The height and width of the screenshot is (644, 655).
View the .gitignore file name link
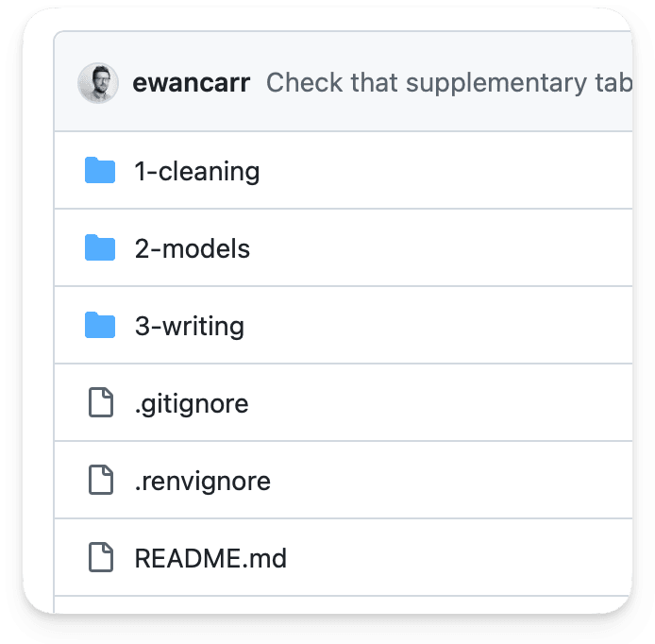point(192,403)
